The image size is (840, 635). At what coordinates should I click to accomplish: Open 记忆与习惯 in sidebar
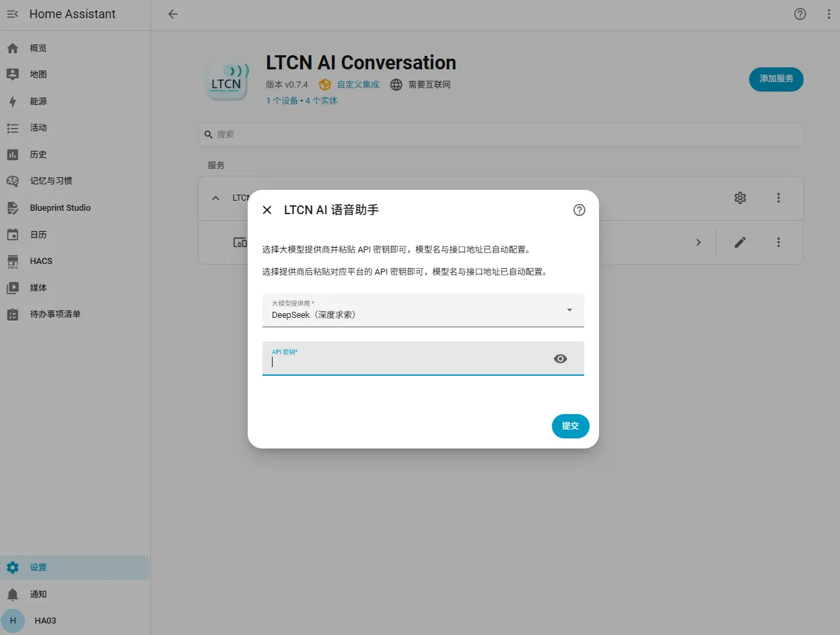click(75, 181)
